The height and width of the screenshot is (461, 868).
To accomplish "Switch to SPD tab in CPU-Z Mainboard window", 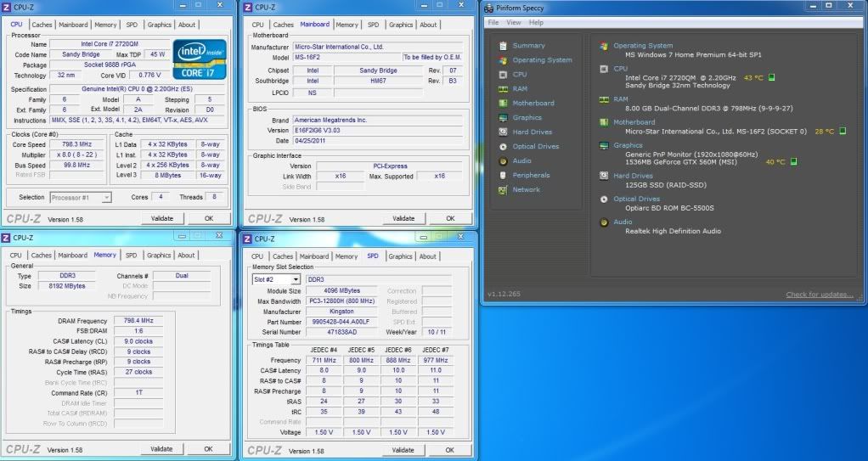I will tap(374, 25).
